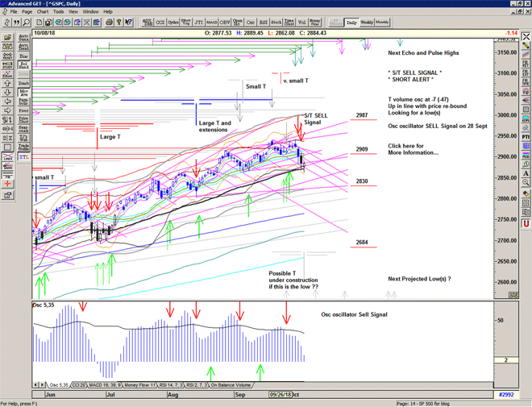The width and height of the screenshot is (532, 407).
Task: Open the Window menu
Action: 90,12
